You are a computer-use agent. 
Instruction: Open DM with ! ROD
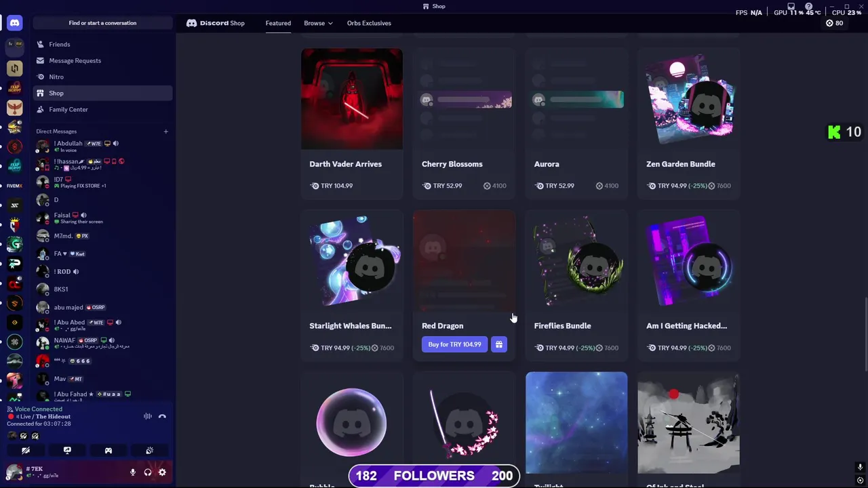tap(102, 272)
